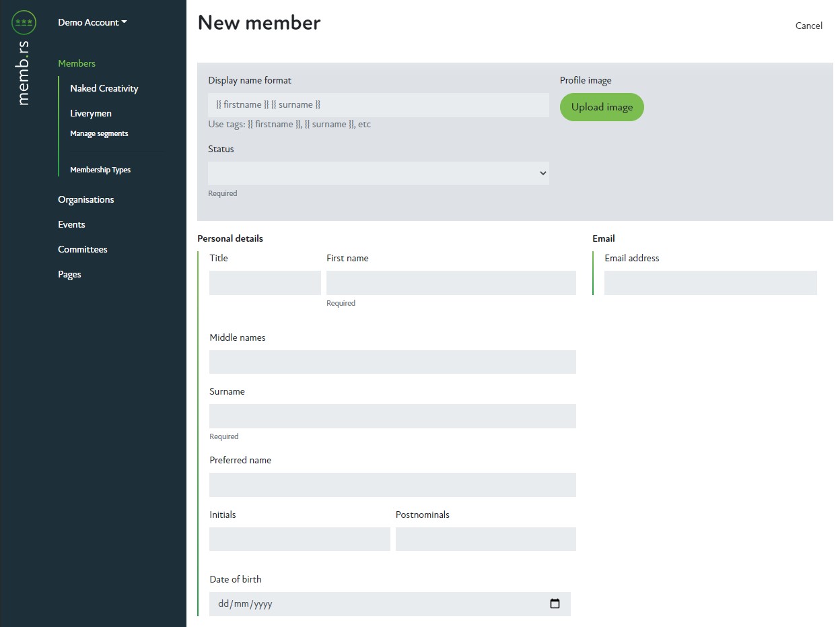The image size is (840, 627).
Task: Click the Postnominals input box
Action: (x=485, y=539)
